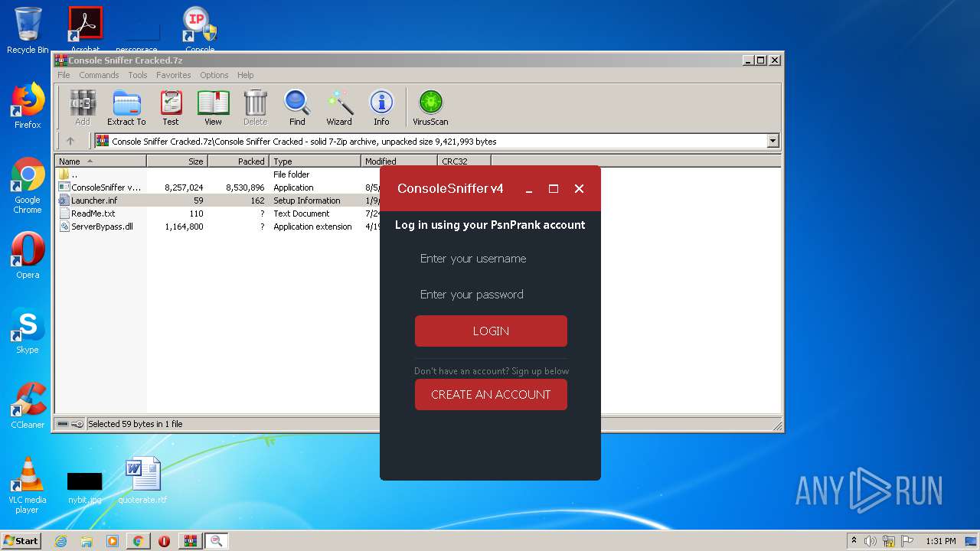Start VirusScan from WinRAR toolbar
This screenshot has height=551, width=980.
pyautogui.click(x=430, y=107)
